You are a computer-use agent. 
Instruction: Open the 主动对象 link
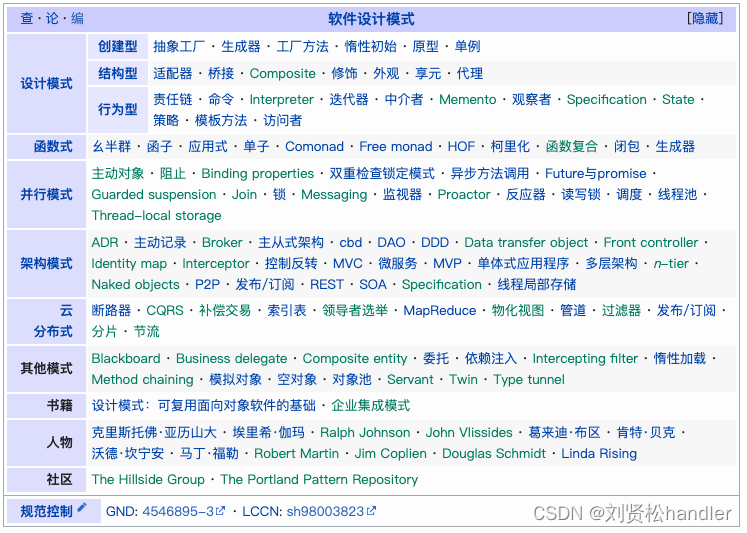tap(118, 173)
